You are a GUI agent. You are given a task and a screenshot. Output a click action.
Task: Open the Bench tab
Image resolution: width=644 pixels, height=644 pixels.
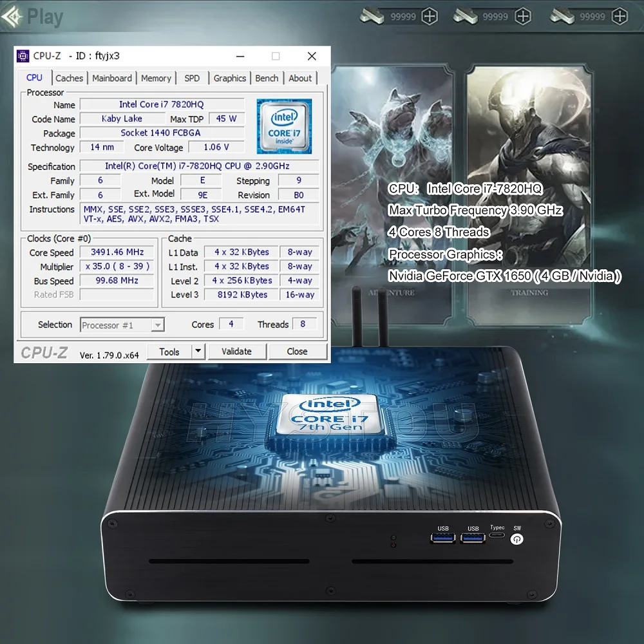tap(267, 78)
